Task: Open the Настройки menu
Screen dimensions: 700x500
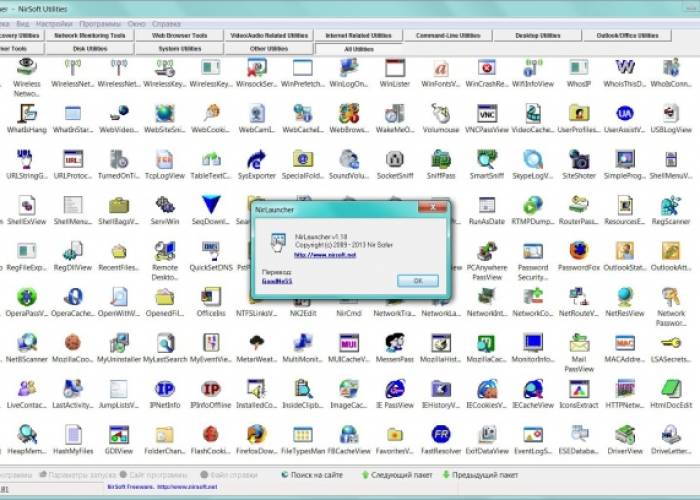Action: click(54, 24)
